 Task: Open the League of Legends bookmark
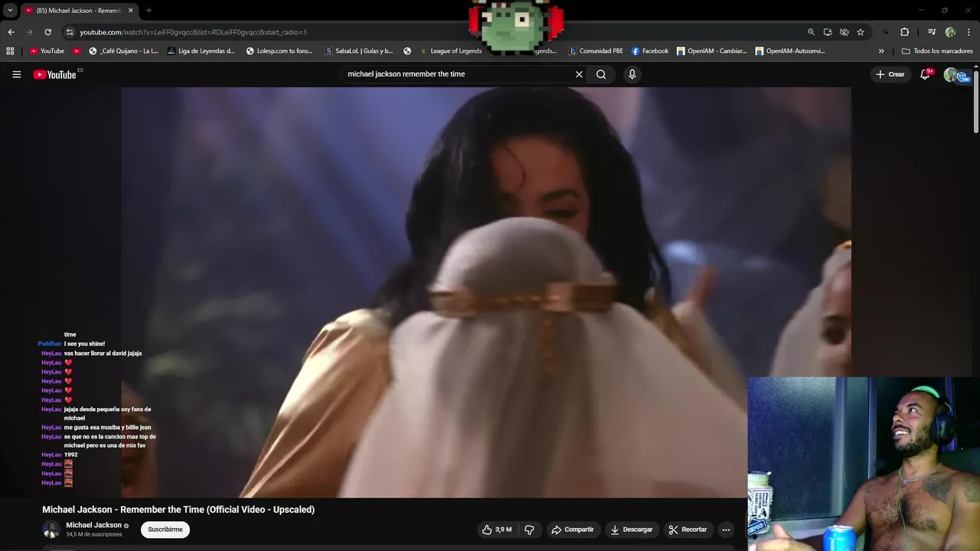click(x=451, y=51)
